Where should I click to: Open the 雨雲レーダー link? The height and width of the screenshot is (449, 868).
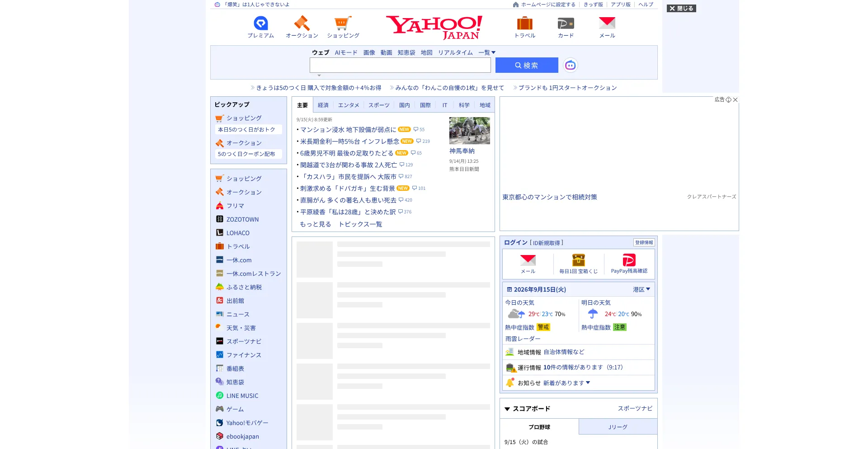tap(523, 339)
